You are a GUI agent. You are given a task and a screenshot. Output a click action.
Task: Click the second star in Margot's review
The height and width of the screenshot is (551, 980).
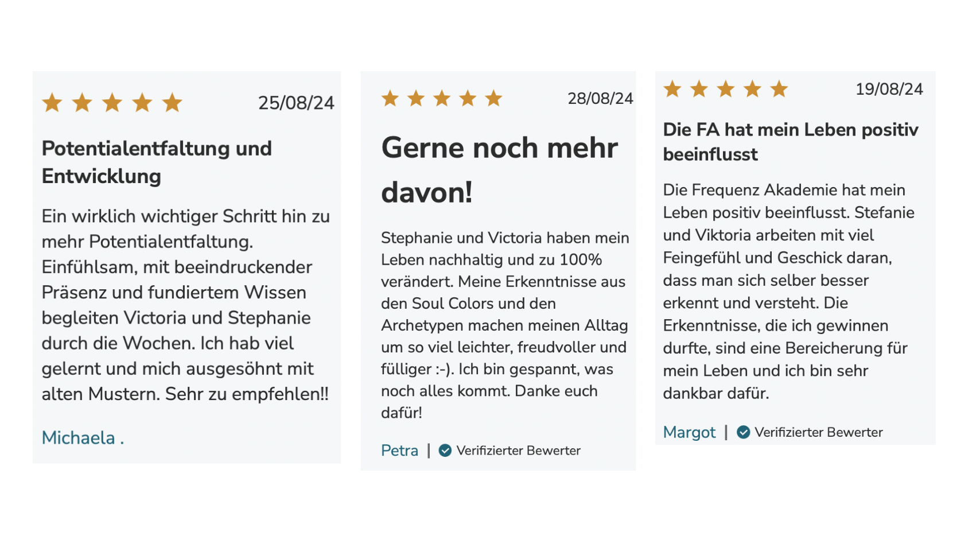point(699,89)
